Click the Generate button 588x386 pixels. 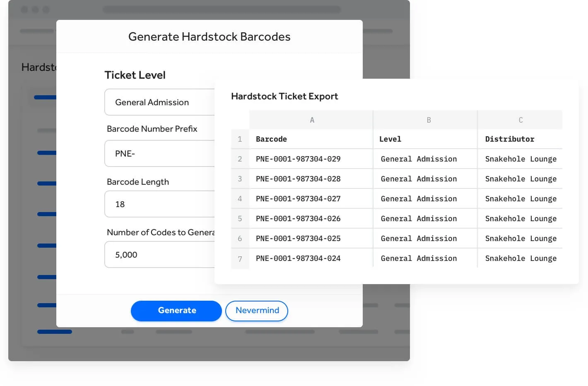point(176,311)
